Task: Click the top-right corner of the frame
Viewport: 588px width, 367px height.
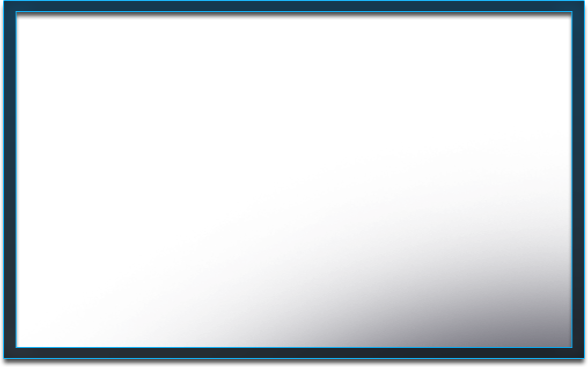Action: click(578, 6)
